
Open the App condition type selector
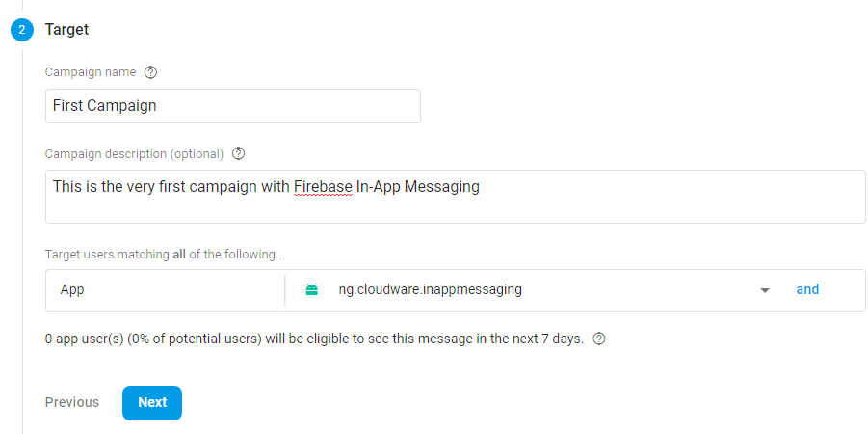click(x=165, y=290)
